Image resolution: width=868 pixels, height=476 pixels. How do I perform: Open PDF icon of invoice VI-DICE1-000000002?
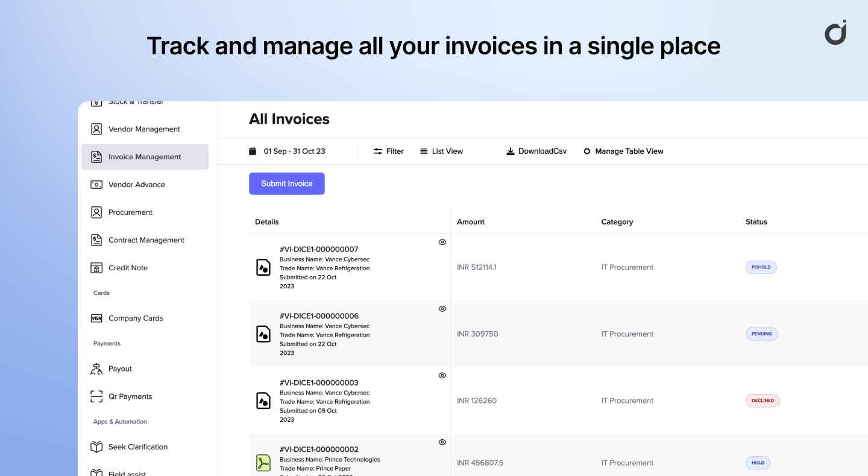(263, 463)
